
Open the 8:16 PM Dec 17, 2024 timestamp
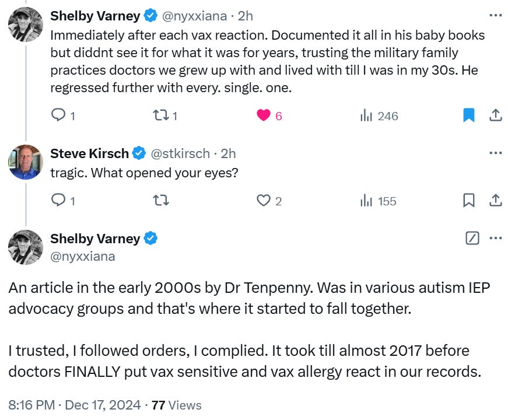click(x=75, y=405)
